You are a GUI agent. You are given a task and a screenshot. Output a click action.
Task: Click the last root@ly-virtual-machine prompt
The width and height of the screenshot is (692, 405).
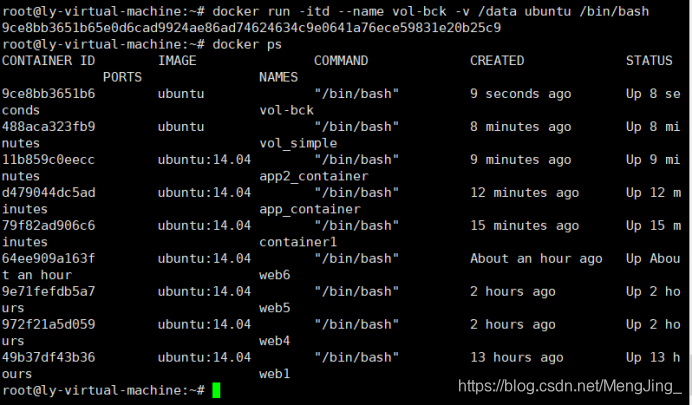tap(103, 390)
